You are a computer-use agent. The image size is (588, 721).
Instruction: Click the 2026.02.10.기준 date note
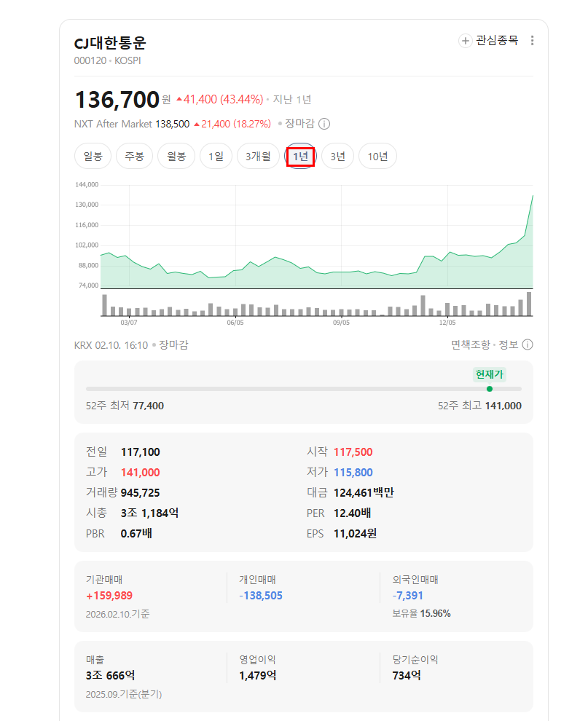(x=118, y=615)
